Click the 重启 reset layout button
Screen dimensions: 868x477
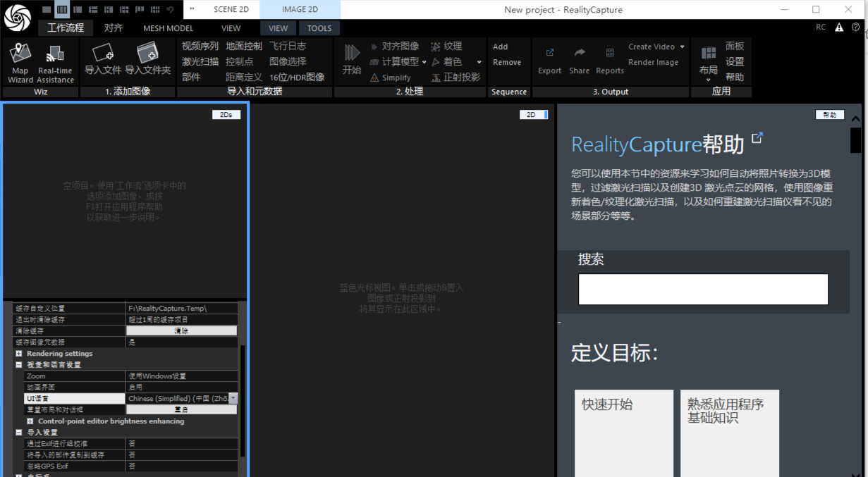coord(181,410)
